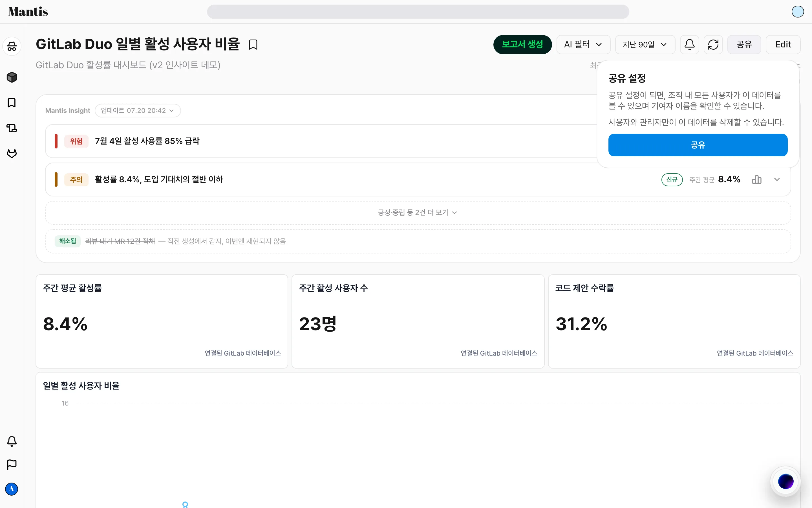Bookmark the GitLab Duo dashboard title

point(253,44)
